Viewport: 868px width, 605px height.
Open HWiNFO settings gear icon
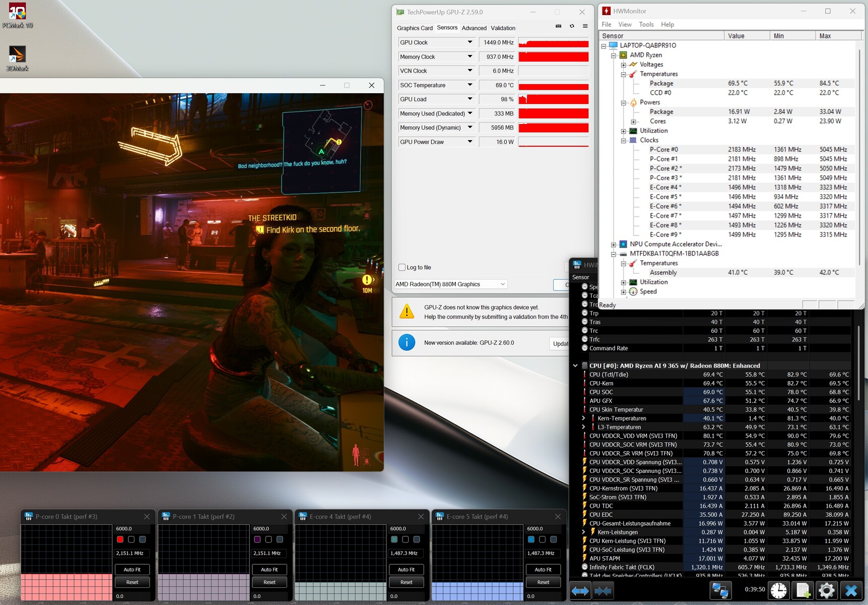coord(827,590)
